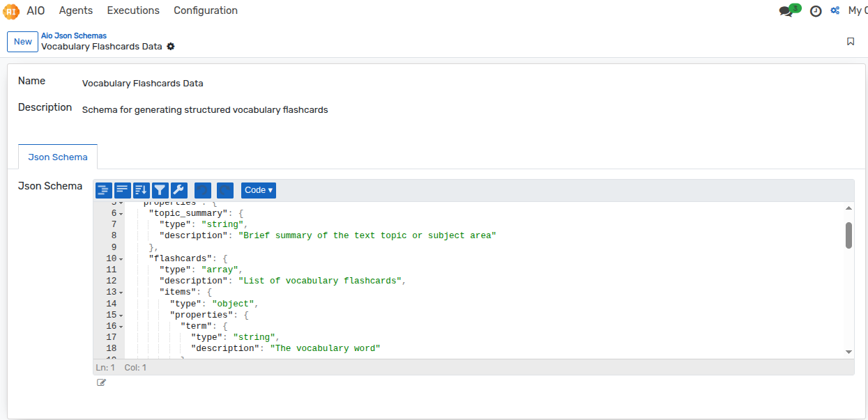This screenshot has height=420, width=868.
Task: Select the Json Schema tab
Action: [58, 157]
